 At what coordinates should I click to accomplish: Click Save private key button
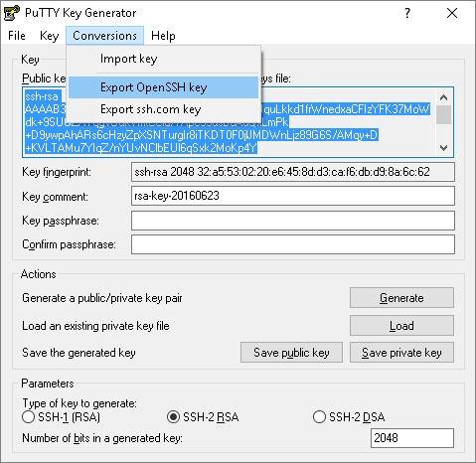click(x=401, y=353)
